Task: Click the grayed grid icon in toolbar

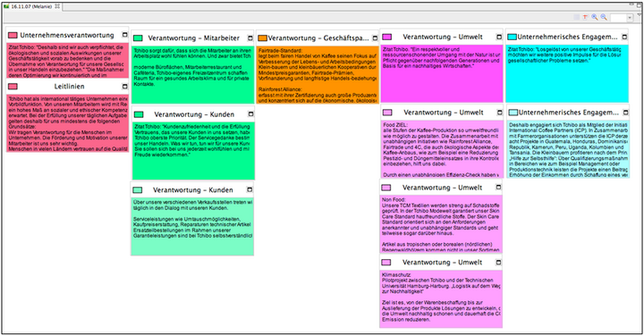Action: tap(577, 17)
